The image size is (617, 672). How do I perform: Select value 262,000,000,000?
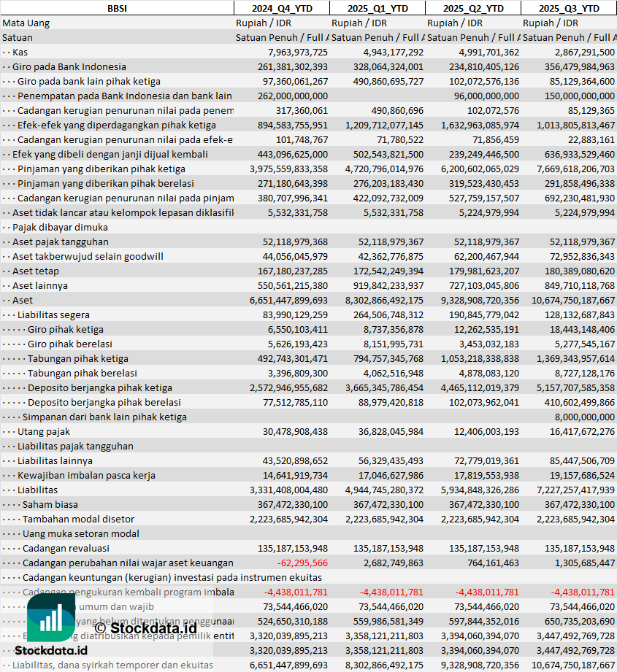[x=292, y=96]
